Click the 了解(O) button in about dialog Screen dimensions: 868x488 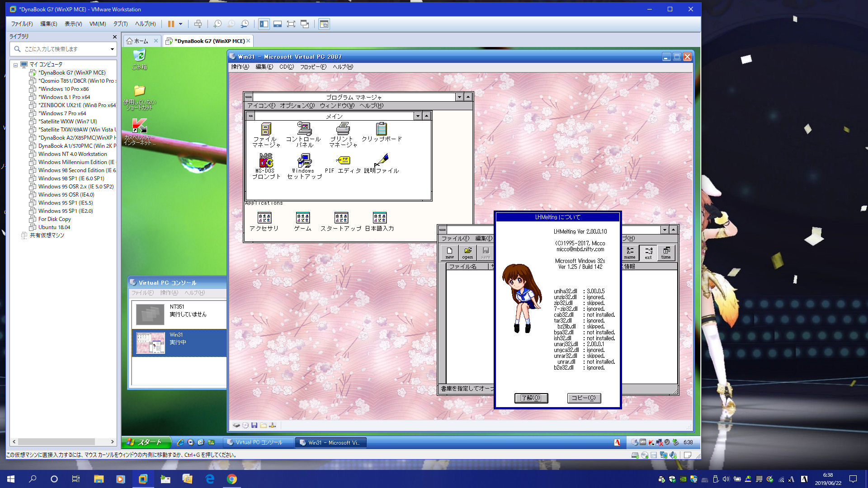point(531,398)
